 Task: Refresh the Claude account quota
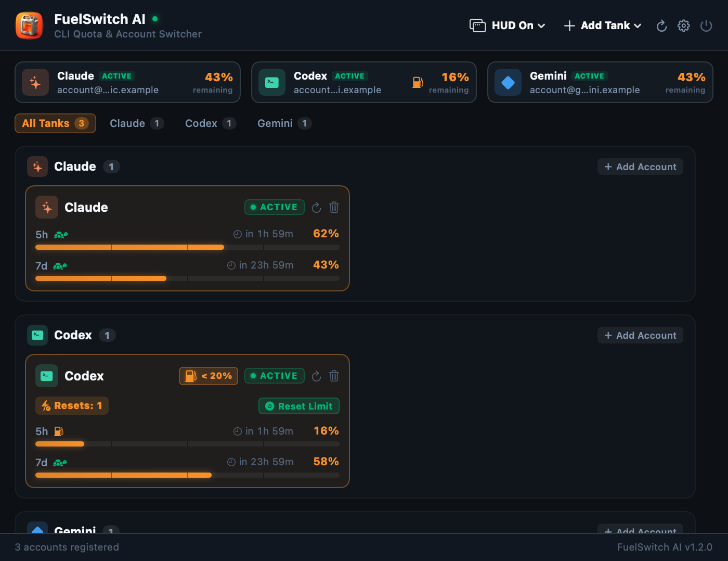click(x=316, y=208)
